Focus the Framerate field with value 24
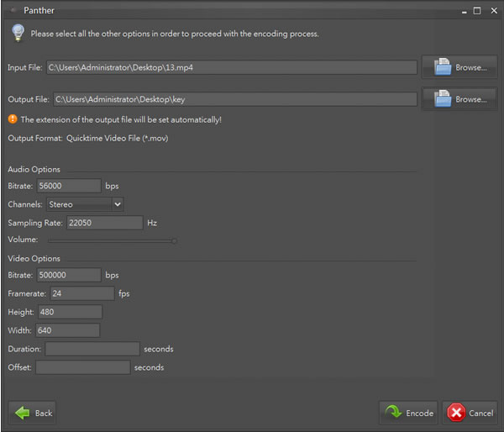 point(82,293)
